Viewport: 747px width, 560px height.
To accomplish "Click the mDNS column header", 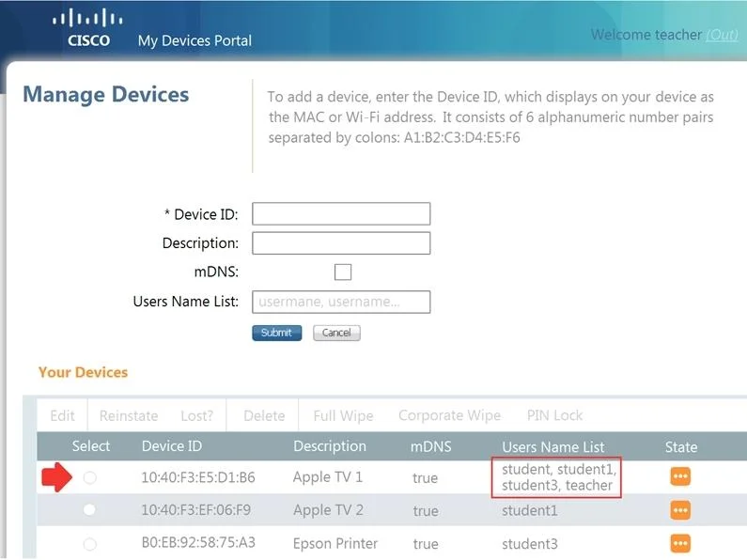I will [430, 446].
